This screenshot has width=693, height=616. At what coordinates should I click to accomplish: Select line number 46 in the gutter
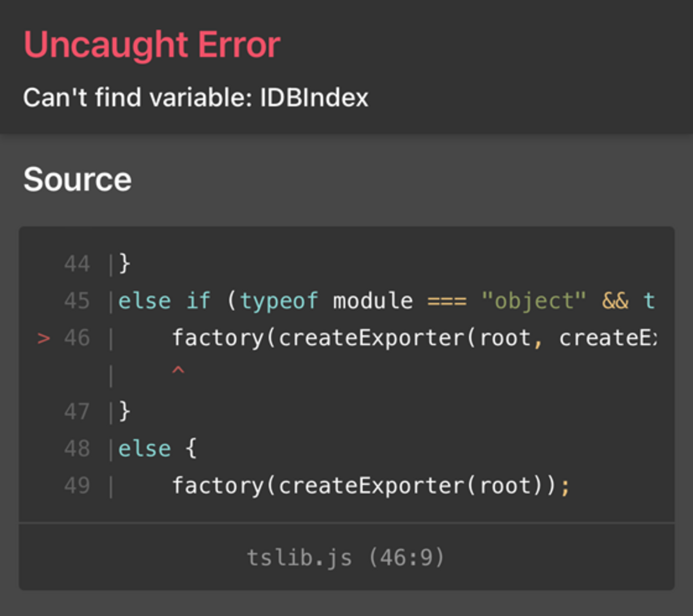77,338
